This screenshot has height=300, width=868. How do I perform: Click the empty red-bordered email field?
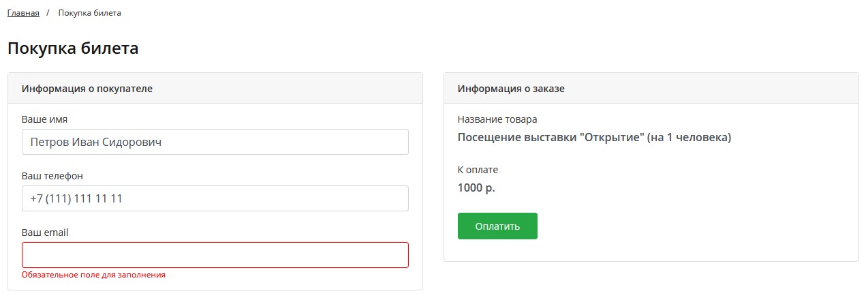[215, 255]
